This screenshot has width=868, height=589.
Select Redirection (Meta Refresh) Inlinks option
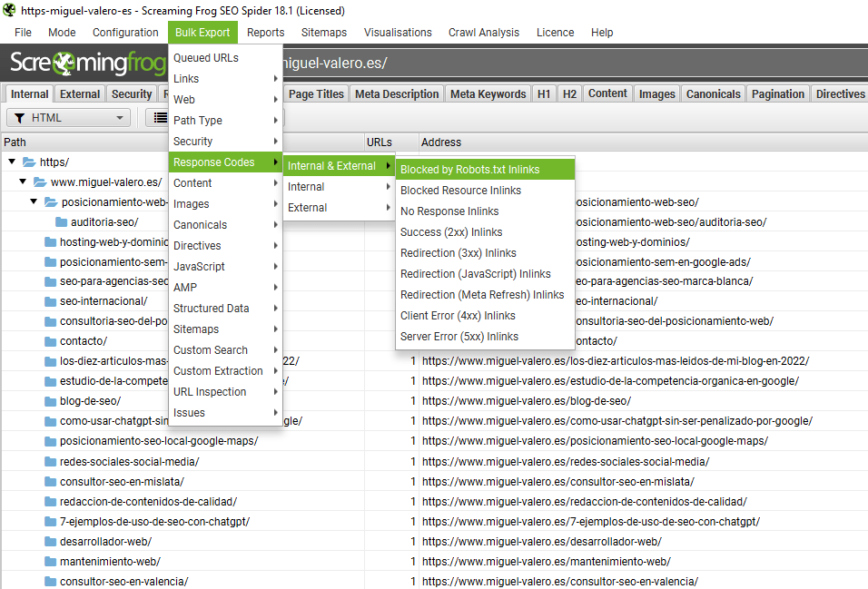(x=485, y=294)
